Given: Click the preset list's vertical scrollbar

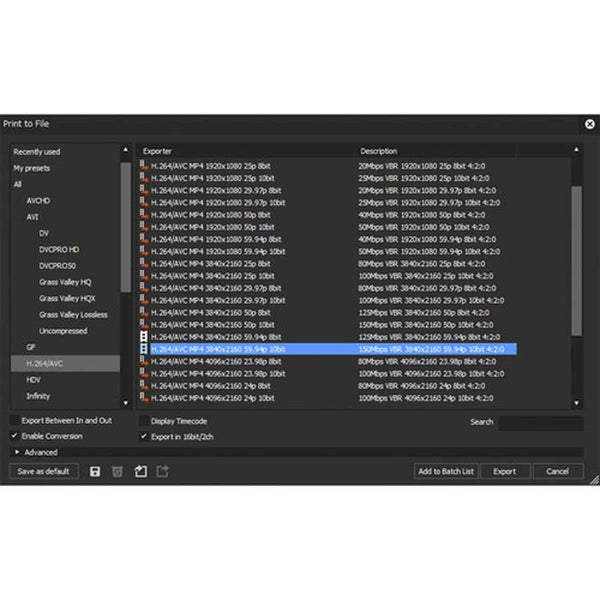Looking at the screenshot, I should tap(576, 260).
